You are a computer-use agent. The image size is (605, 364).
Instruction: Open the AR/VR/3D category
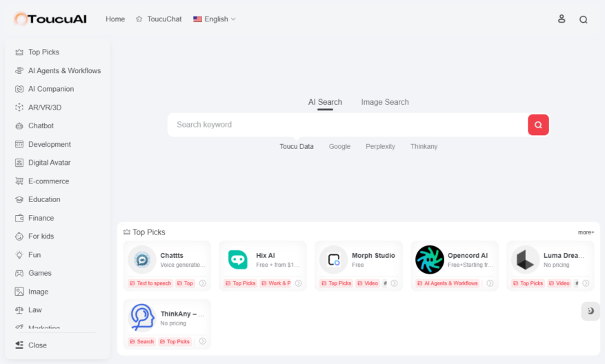coord(38,108)
